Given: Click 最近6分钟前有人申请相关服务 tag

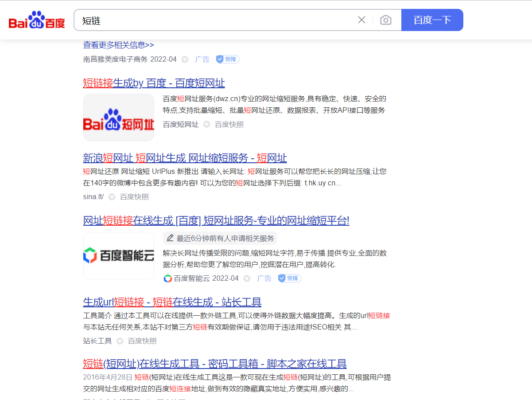Looking at the screenshot, I should pyautogui.click(x=220, y=238).
